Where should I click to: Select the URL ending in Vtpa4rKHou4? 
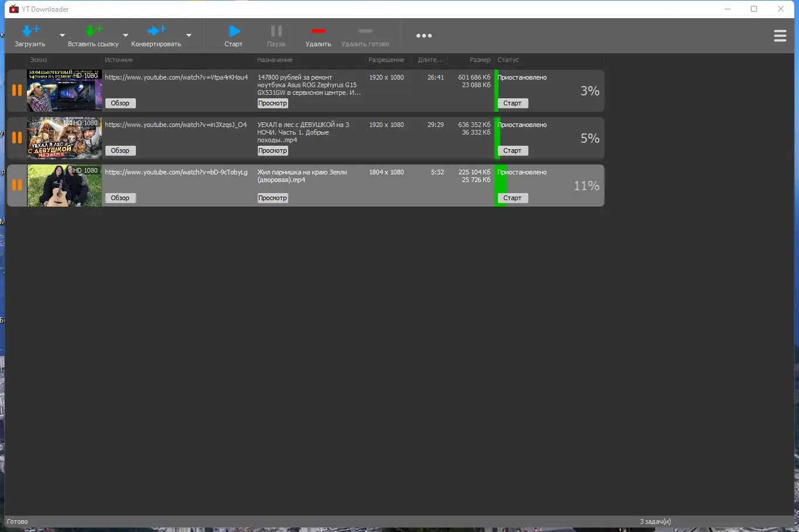pos(176,77)
